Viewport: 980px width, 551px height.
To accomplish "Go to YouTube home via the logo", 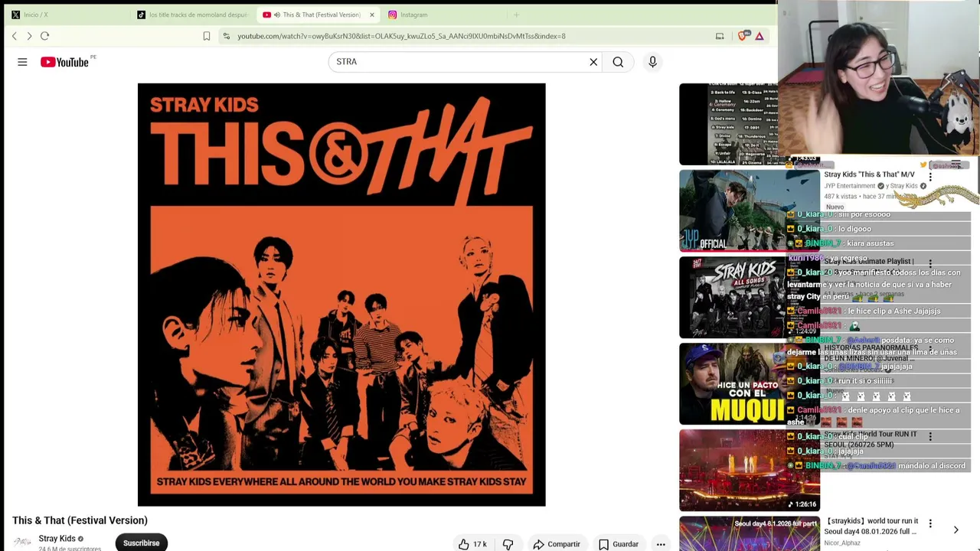I will click(65, 62).
